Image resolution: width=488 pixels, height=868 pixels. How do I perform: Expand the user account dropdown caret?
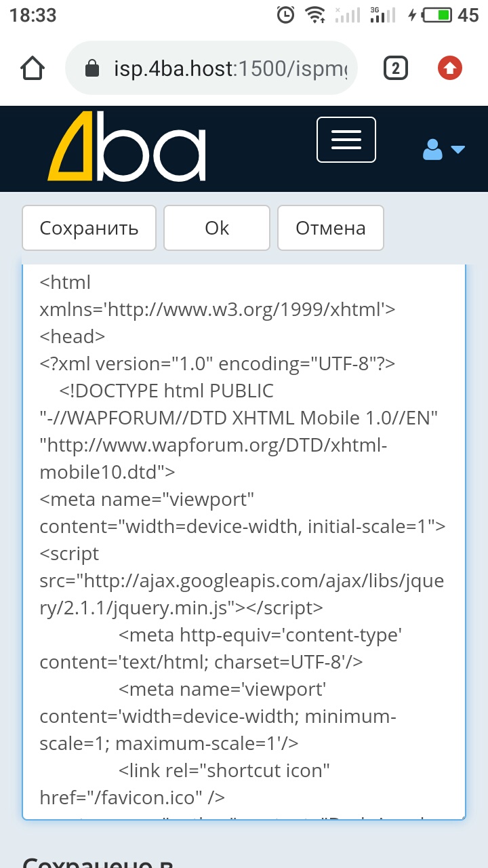[x=458, y=150]
